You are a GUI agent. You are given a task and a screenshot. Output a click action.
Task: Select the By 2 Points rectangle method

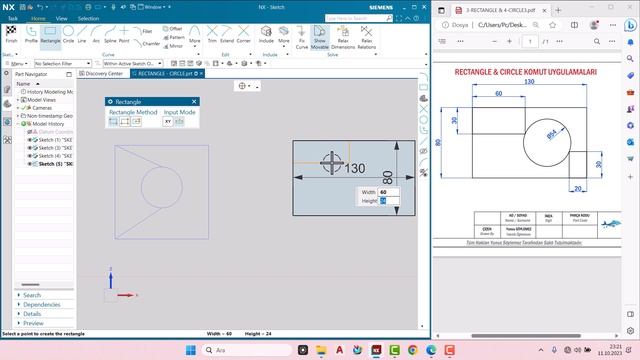(113, 122)
